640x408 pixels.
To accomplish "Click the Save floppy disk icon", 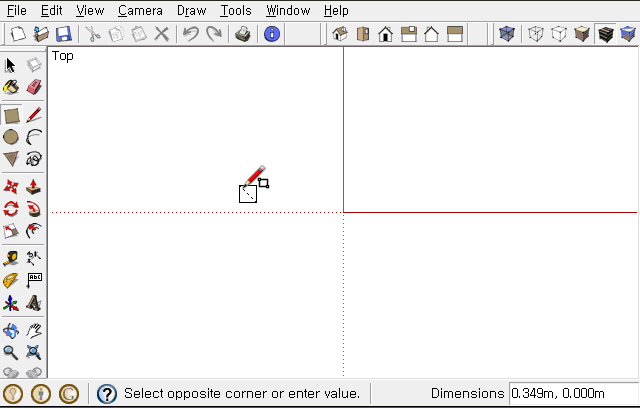I will click(64, 34).
